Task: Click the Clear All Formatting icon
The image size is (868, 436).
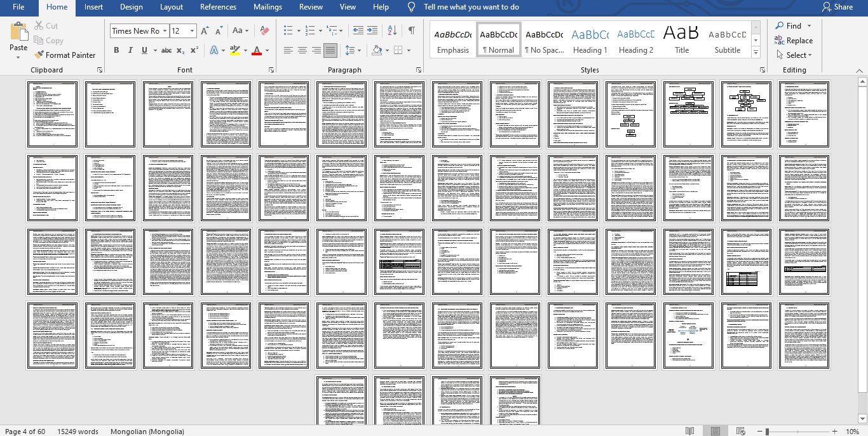Action: 265,31
